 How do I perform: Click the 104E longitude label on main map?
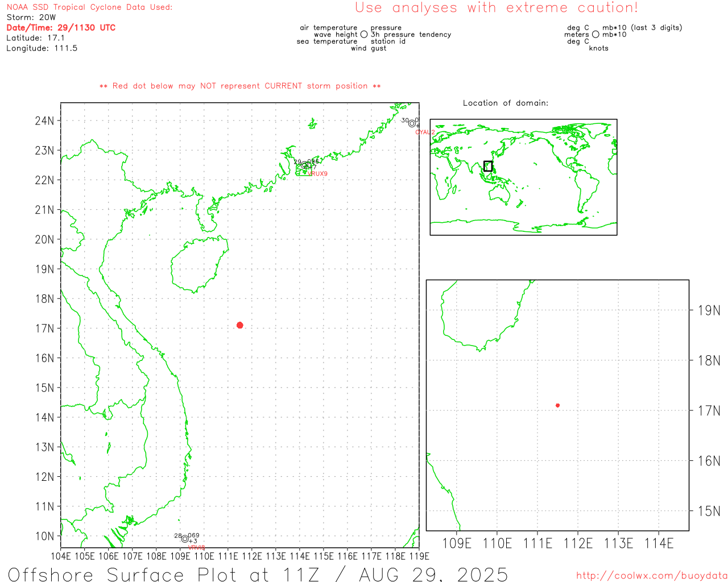coord(61,556)
